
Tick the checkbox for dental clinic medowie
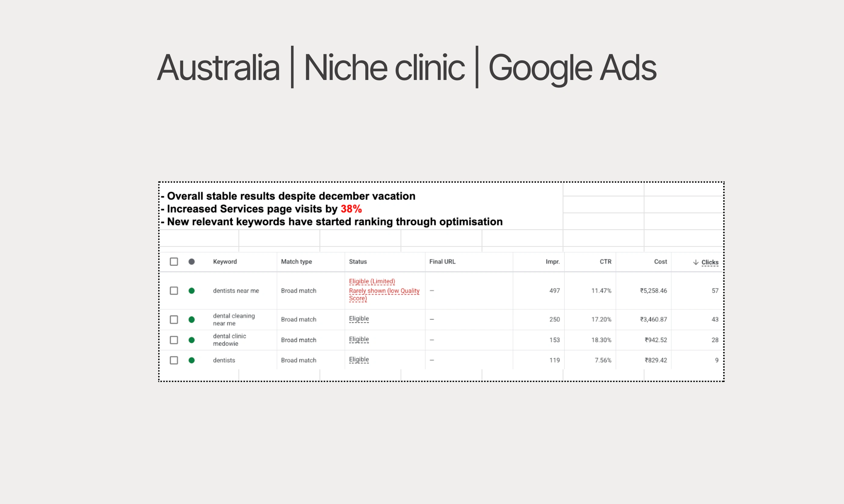point(174,340)
